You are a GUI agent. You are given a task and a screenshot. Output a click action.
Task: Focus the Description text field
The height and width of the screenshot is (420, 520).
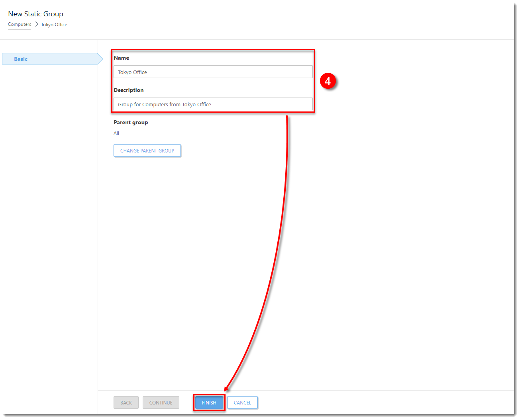(x=213, y=104)
